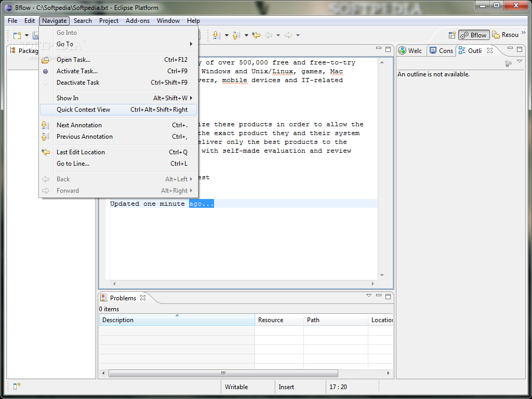Close the Outline view tab
532x399 pixels.
[x=489, y=50]
